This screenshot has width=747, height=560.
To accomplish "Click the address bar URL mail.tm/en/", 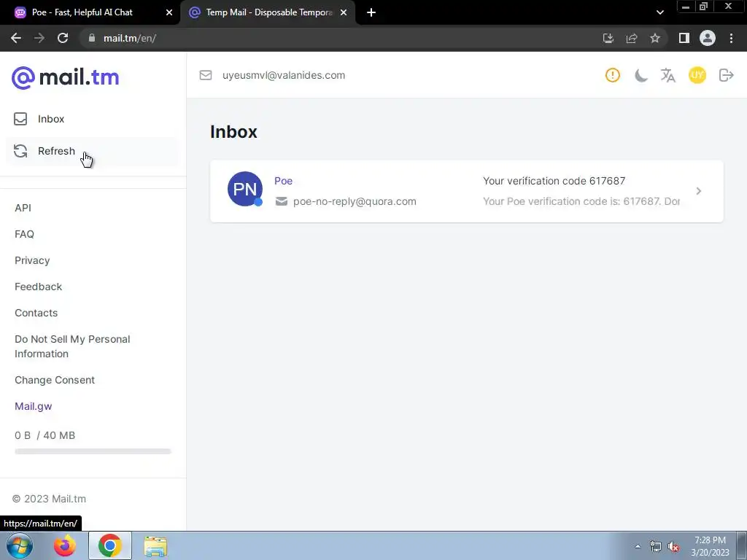I will coord(130,38).
